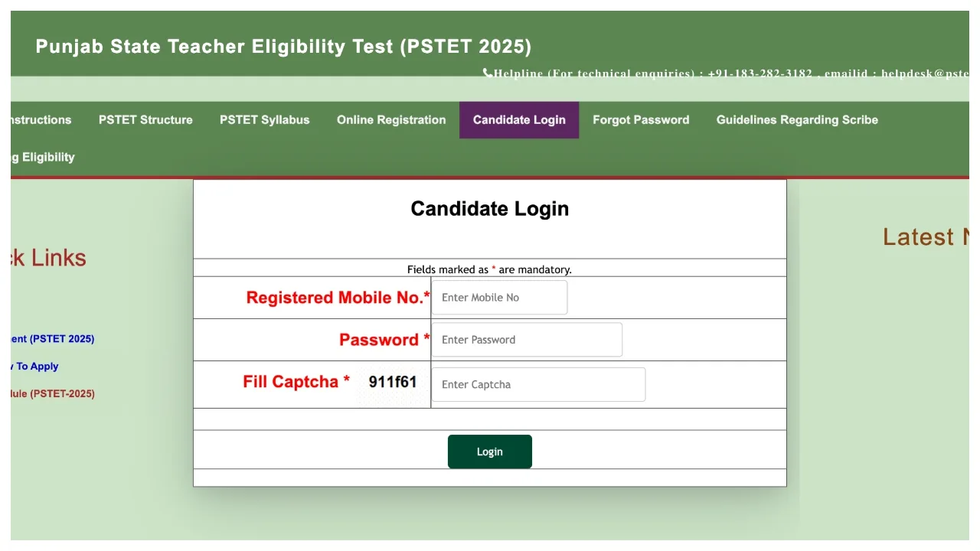
Task: Click the PSTET 2025 quick link
Action: click(47, 338)
